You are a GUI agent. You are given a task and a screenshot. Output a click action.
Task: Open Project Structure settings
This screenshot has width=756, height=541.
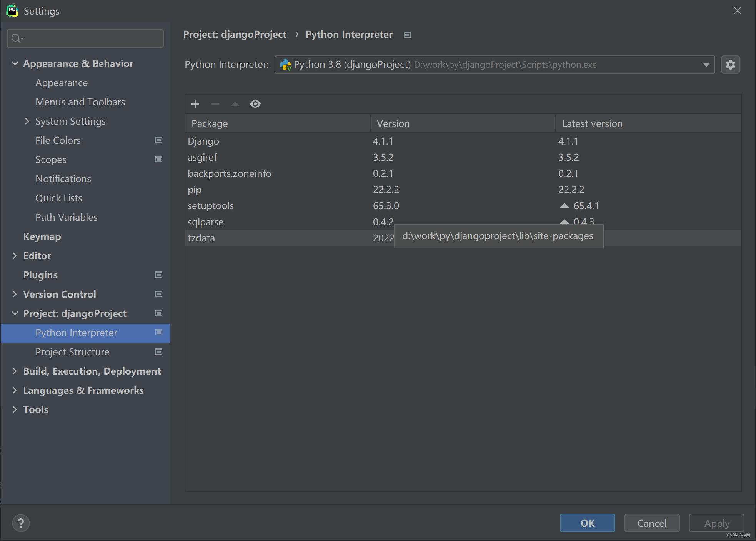tap(72, 352)
